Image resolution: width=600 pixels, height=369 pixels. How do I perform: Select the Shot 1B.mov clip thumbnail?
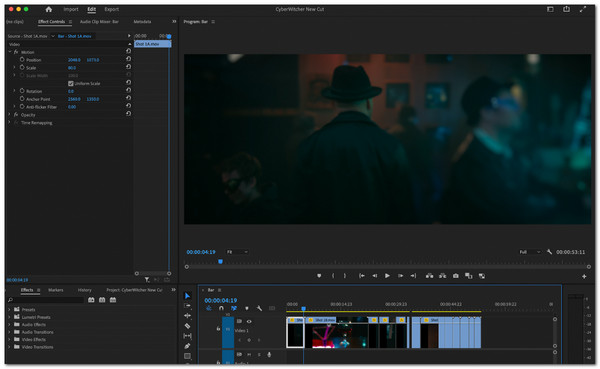pyautogui.click(x=337, y=332)
